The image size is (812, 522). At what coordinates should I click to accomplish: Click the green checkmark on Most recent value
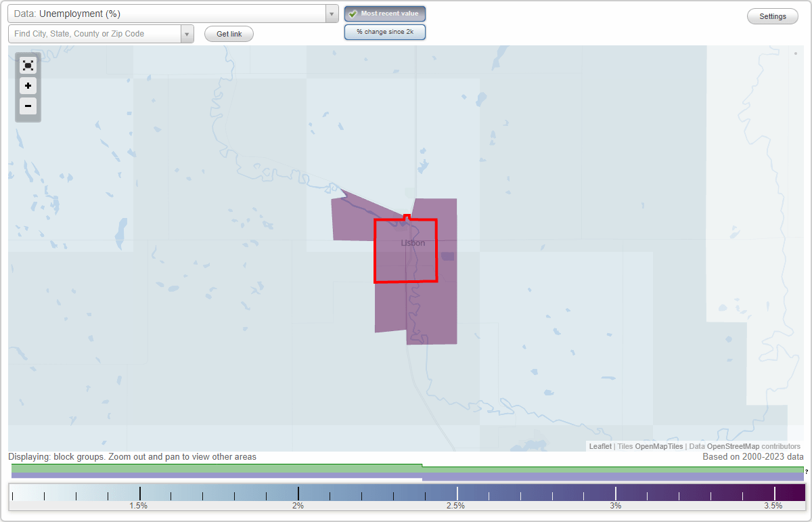point(353,14)
